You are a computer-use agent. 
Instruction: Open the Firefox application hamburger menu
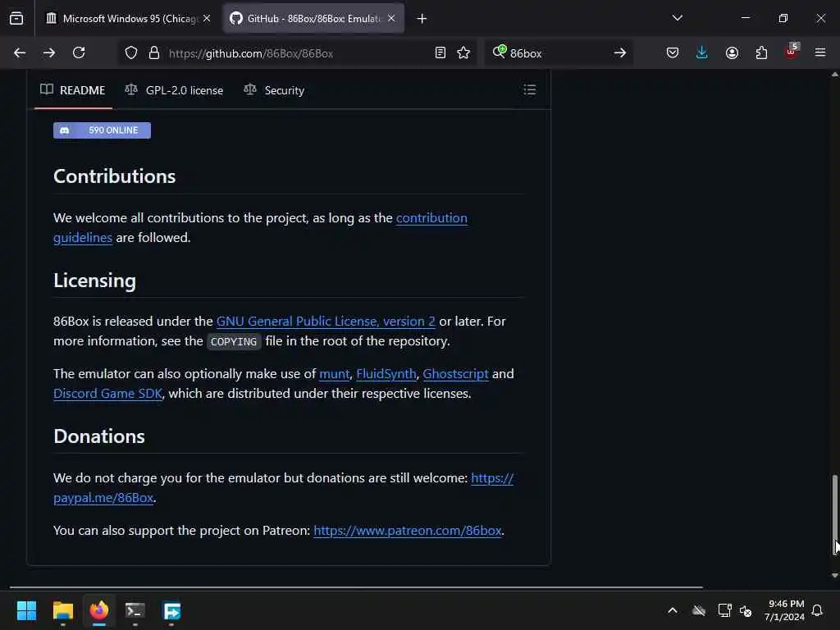tap(820, 52)
